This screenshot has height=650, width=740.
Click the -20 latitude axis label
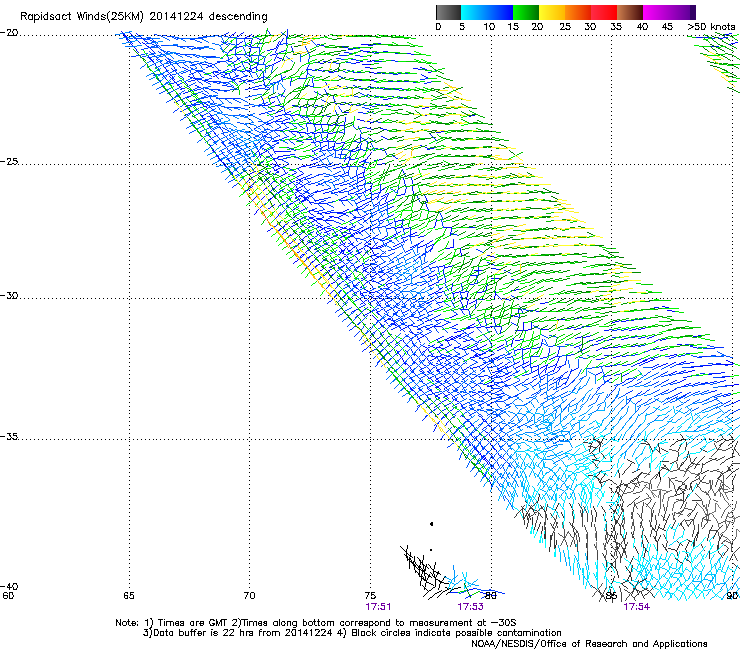coord(9,33)
